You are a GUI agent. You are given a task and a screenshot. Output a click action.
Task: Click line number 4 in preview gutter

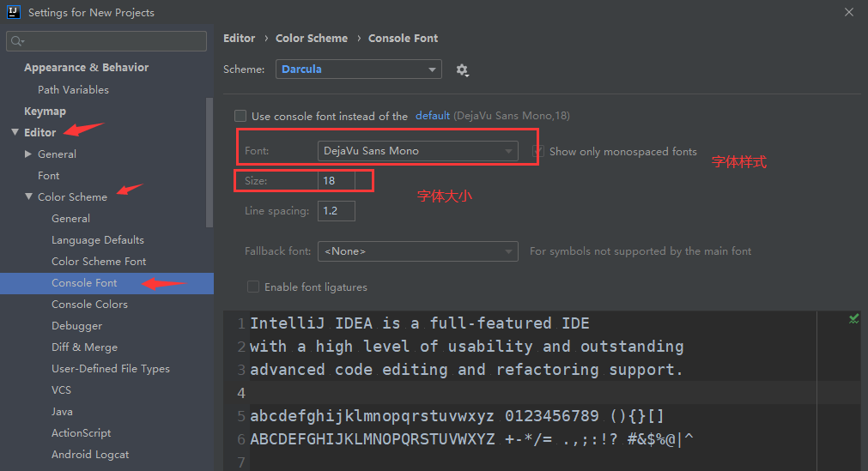241,393
